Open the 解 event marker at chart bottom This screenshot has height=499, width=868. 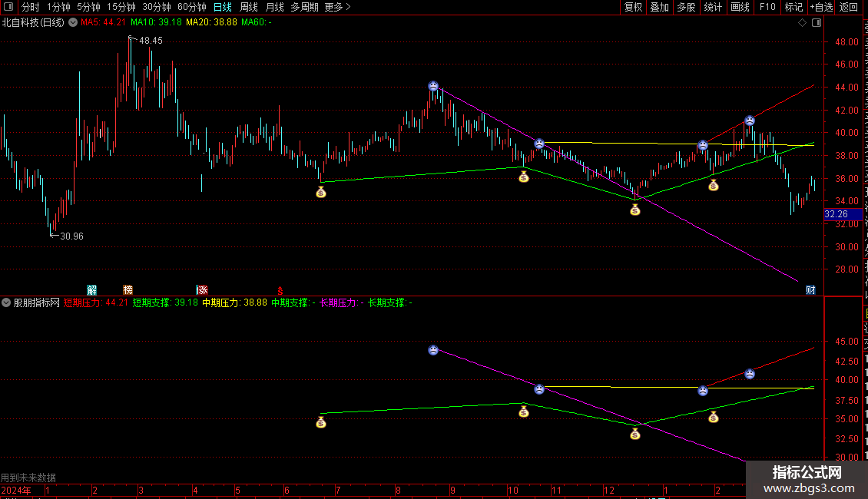[92, 290]
